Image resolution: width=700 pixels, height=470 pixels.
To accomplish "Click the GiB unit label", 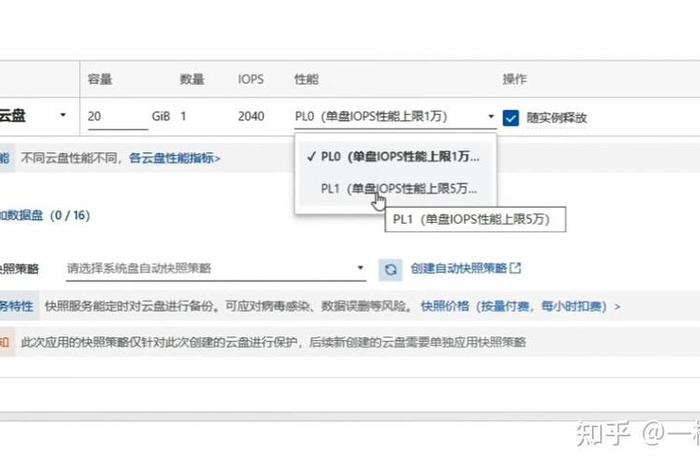I will [x=161, y=116].
